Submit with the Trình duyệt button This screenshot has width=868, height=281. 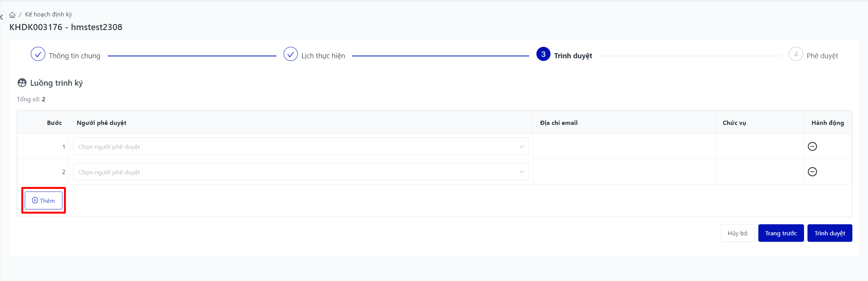tap(830, 233)
